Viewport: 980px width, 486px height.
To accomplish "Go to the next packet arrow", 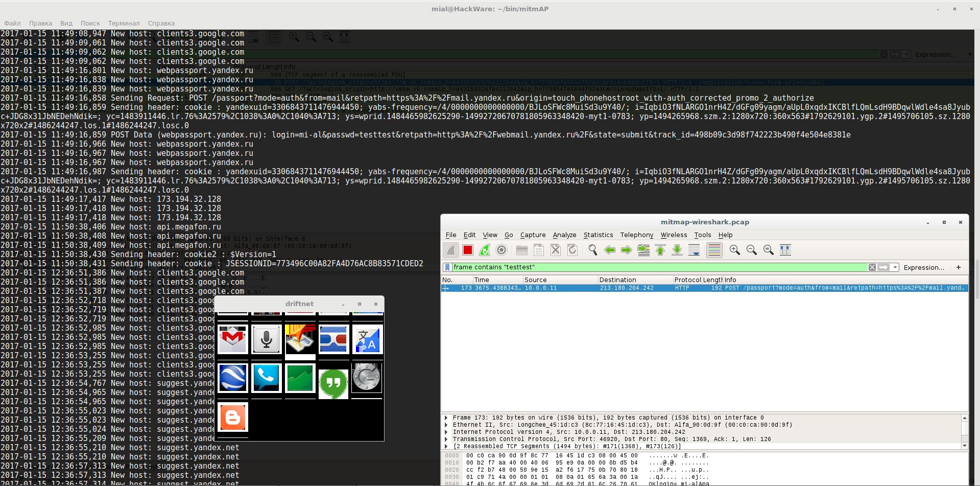I will 626,250.
